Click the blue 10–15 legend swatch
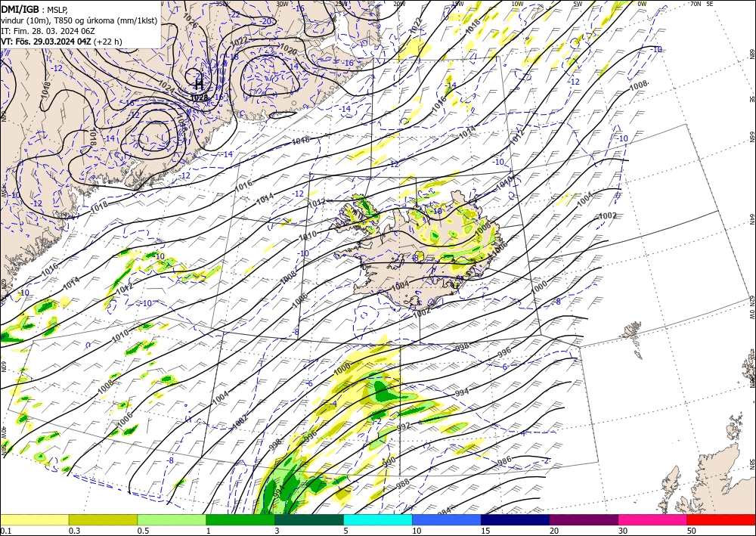Viewport: 756px width, 536px height. point(447,519)
